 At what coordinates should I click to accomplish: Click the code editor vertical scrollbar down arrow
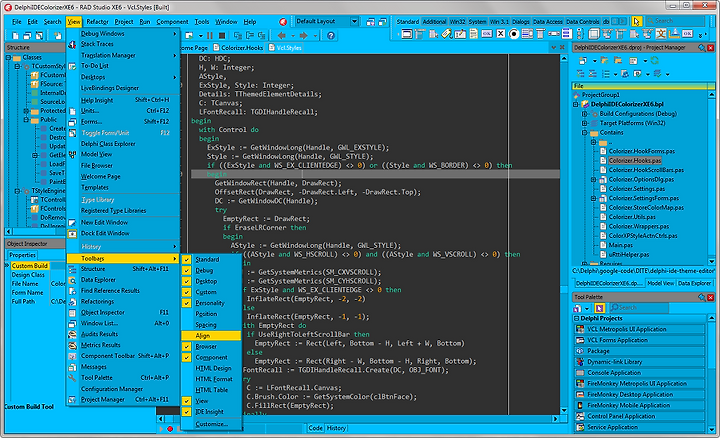point(564,410)
